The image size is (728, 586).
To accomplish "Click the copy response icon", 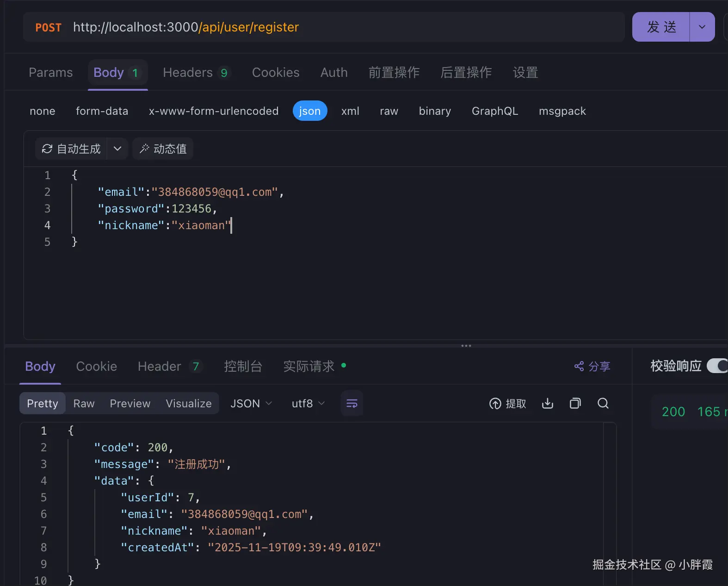I will 575,403.
